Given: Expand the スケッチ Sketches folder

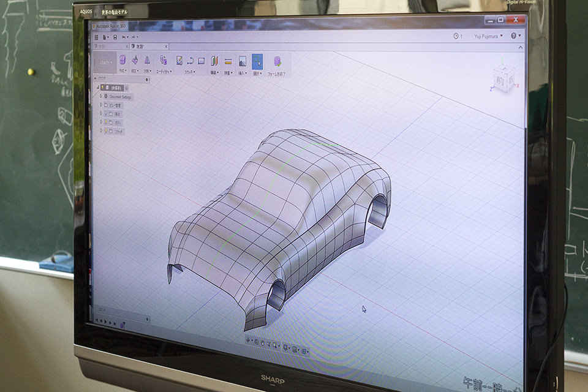Looking at the screenshot, I should click(101, 130).
